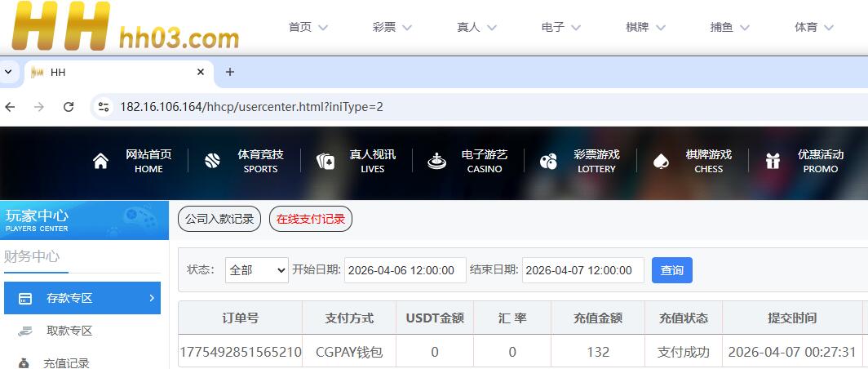Open 取款专区 in the sidebar
This screenshot has height=369, width=868.
pos(69,331)
